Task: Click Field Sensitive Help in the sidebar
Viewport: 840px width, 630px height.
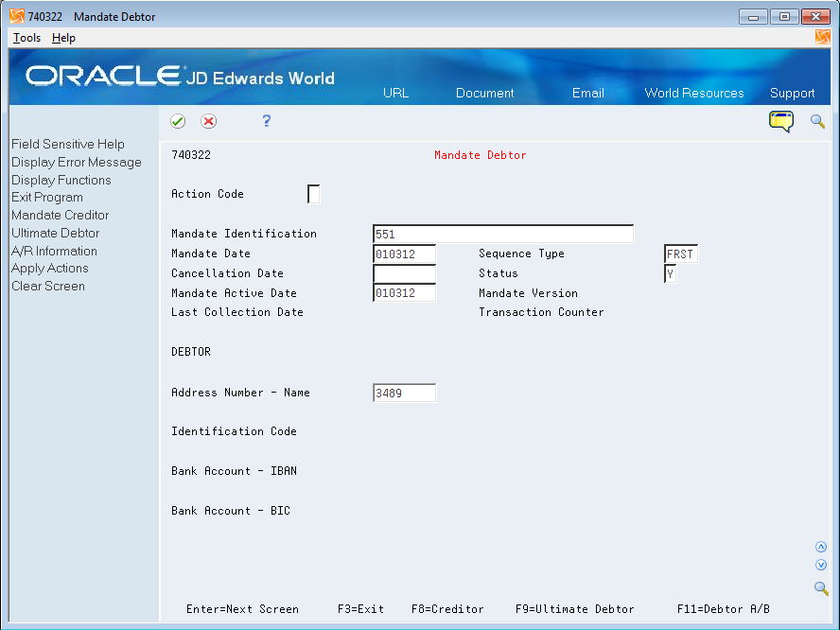Action: click(68, 144)
